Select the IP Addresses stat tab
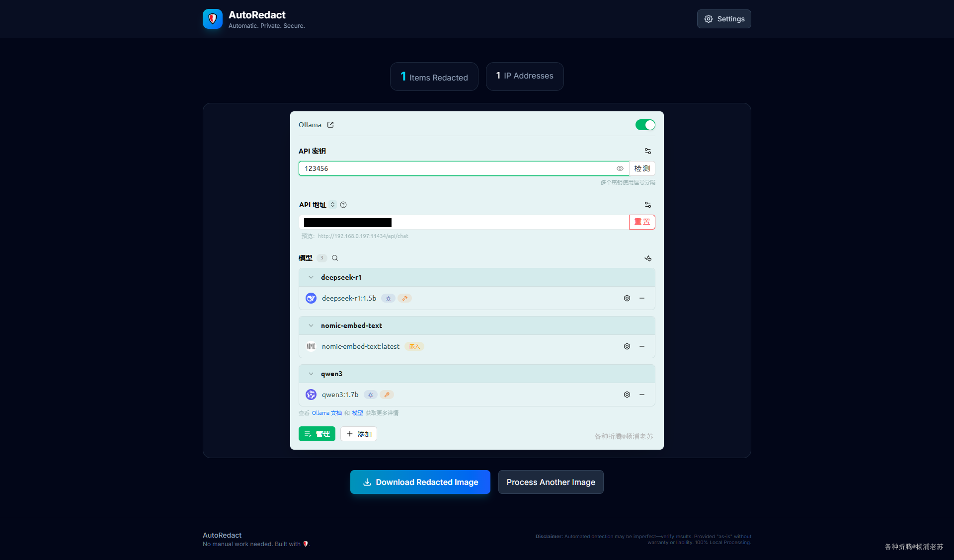Viewport: 954px width, 560px height. (x=524, y=76)
